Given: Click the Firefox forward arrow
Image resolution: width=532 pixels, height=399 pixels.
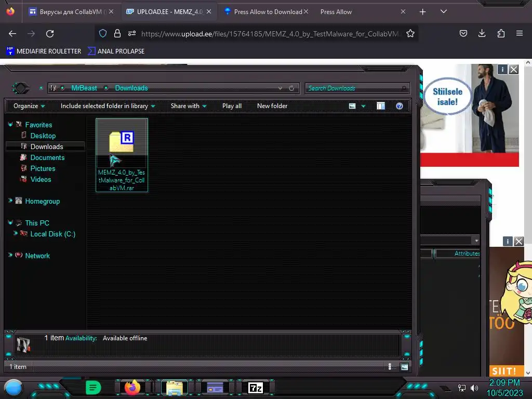Looking at the screenshot, I should click(31, 34).
